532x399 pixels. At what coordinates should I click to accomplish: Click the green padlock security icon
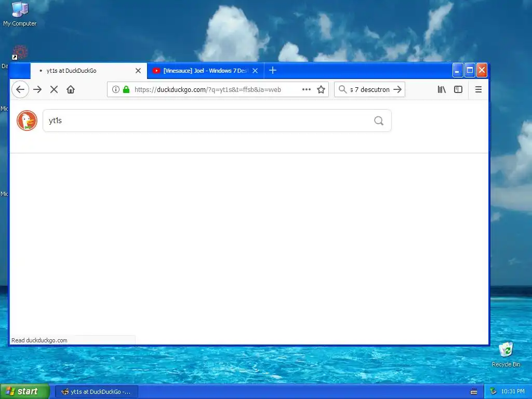point(126,89)
